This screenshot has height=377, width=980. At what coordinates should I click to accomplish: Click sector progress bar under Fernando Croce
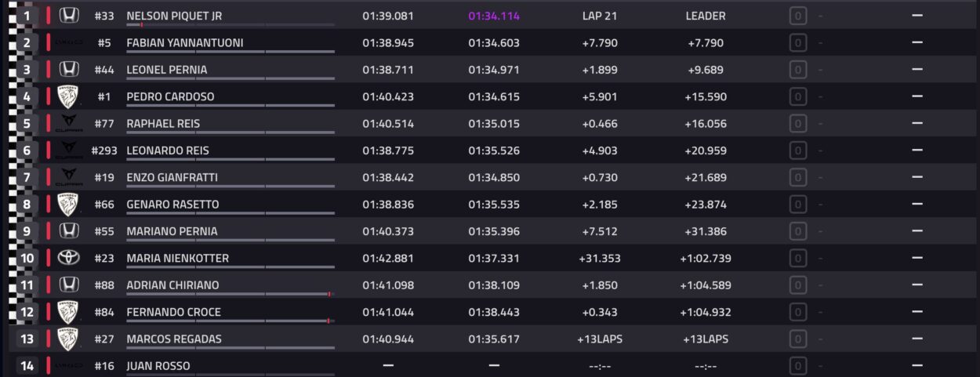(x=230, y=321)
